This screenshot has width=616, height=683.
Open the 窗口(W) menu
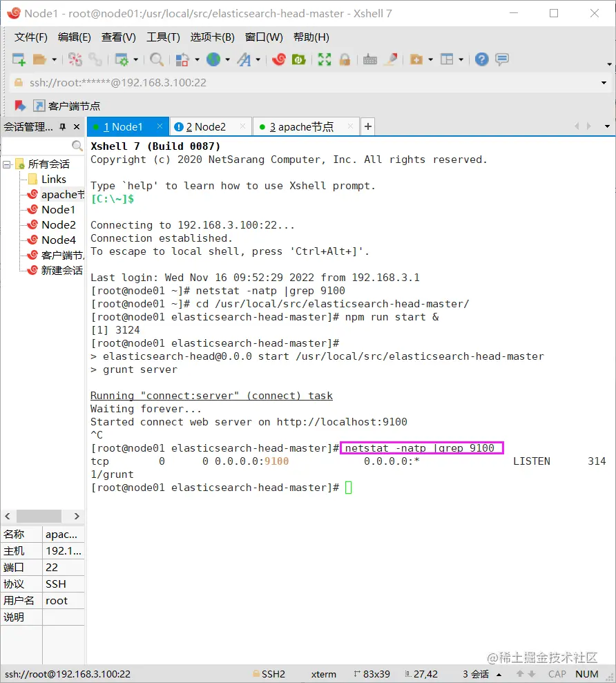click(264, 37)
